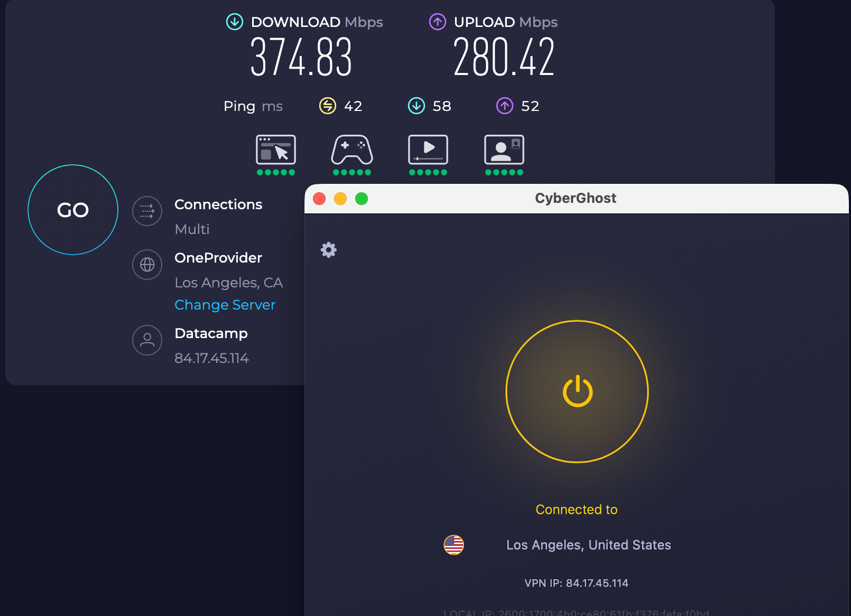The image size is (851, 616).
Task: Click the Connections multi-arrow icon
Action: (x=146, y=211)
